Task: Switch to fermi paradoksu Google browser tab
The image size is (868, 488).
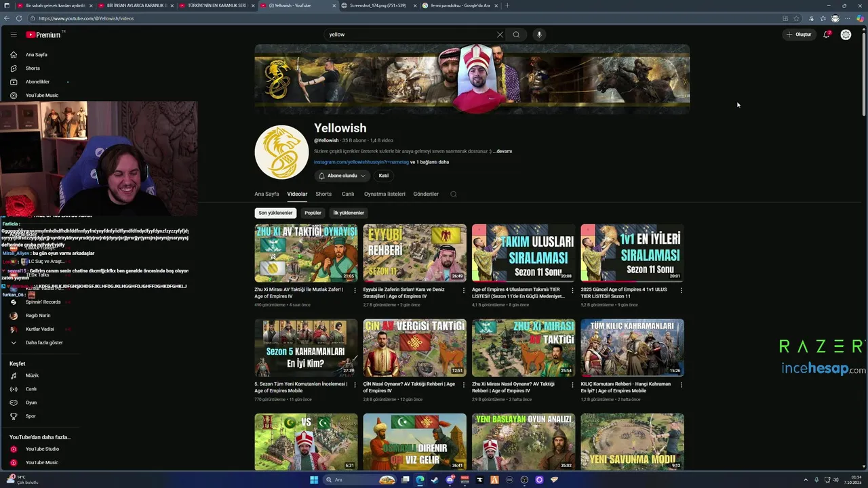Action: 459,5
